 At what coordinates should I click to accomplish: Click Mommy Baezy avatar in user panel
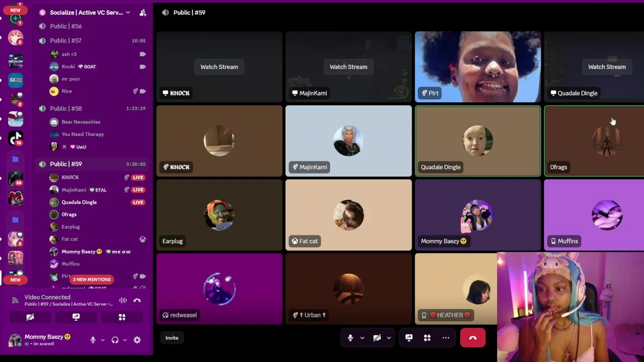pos(15,340)
